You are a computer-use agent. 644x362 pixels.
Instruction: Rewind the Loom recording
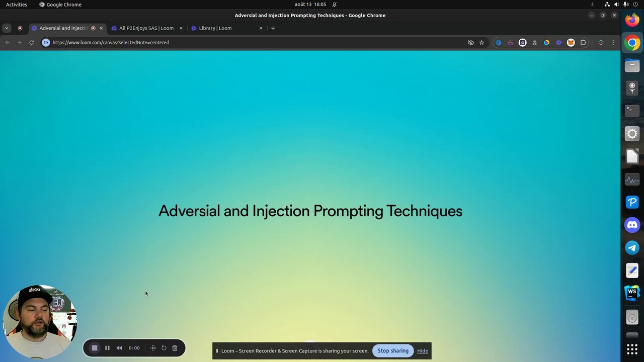(x=119, y=348)
